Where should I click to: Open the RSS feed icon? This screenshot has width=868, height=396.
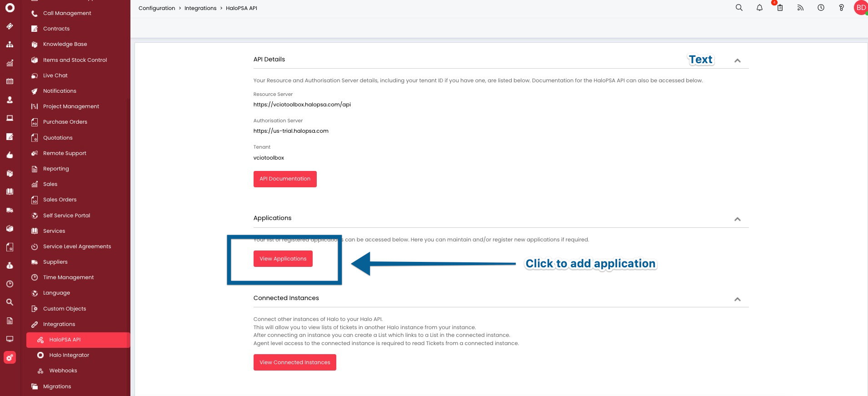800,8
